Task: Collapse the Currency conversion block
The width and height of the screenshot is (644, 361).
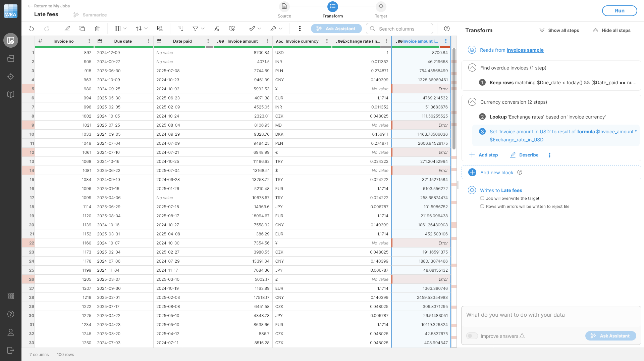Action: (x=472, y=102)
